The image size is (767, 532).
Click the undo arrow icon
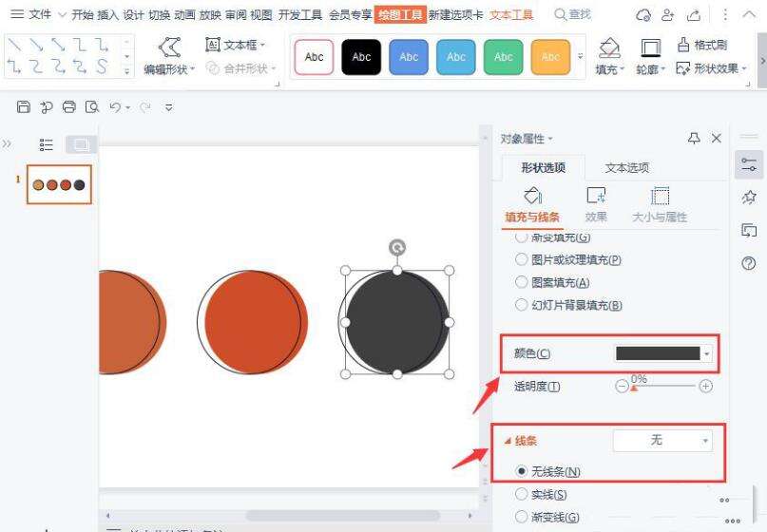click(x=114, y=107)
